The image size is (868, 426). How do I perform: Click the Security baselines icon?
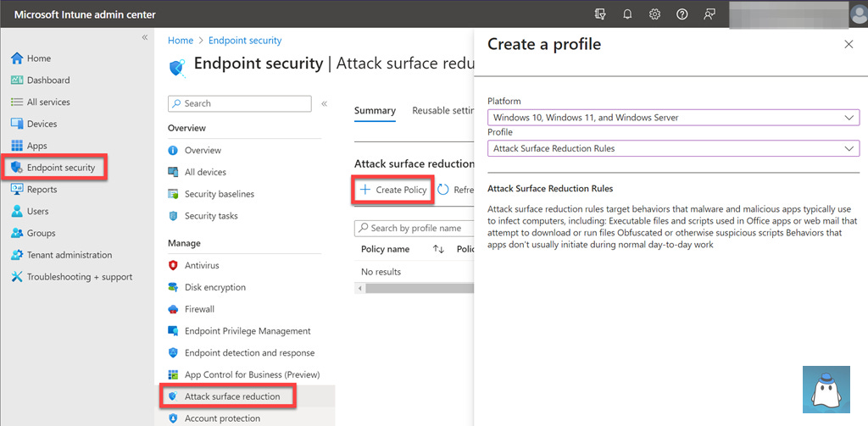click(x=173, y=194)
